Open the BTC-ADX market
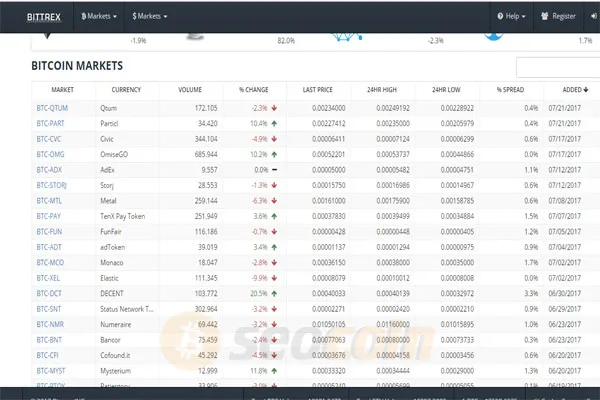Image resolution: width=600 pixels, height=400 pixels. coord(49,170)
